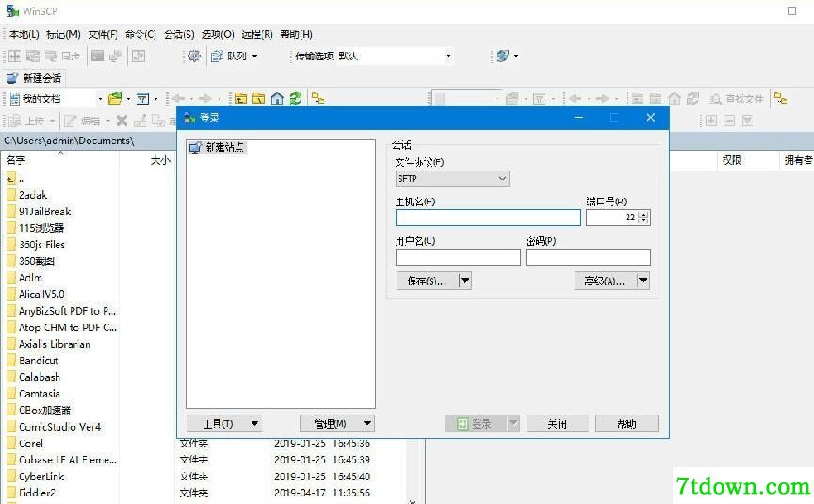Open the Terminal console toolbar icon

[x=97, y=56]
